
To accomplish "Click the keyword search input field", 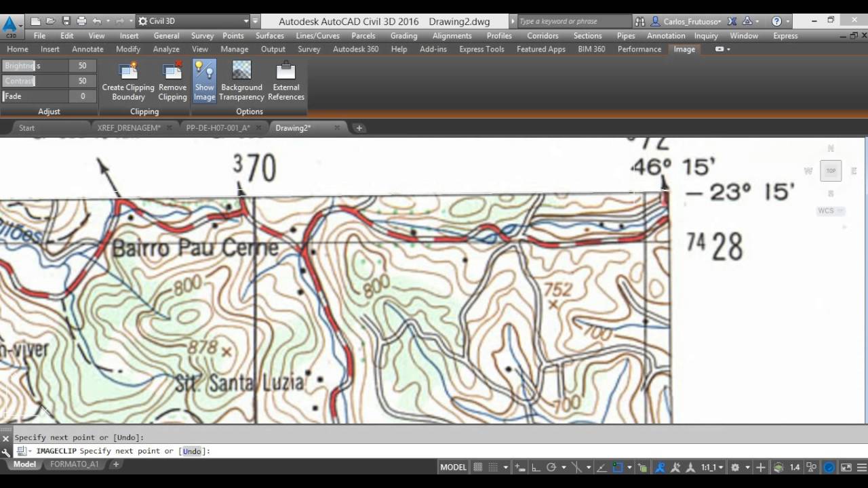I will click(x=573, y=21).
